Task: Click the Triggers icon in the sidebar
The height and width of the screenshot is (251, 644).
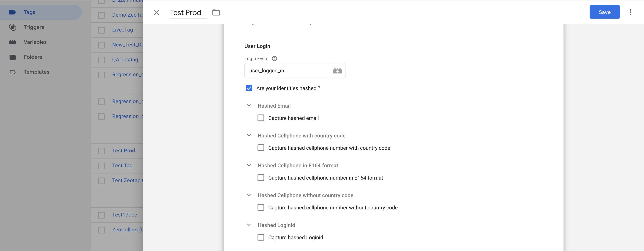Action: click(x=13, y=27)
